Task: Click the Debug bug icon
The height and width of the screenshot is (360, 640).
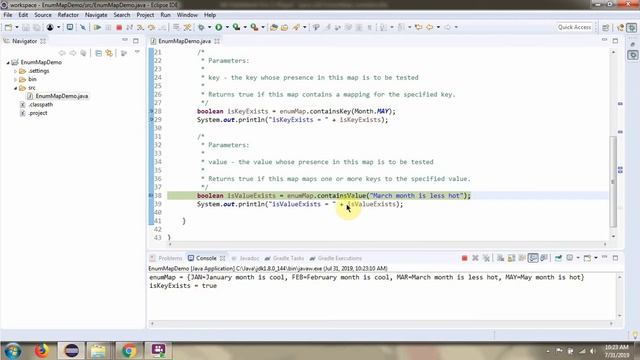Action: pyautogui.click(x=201, y=27)
